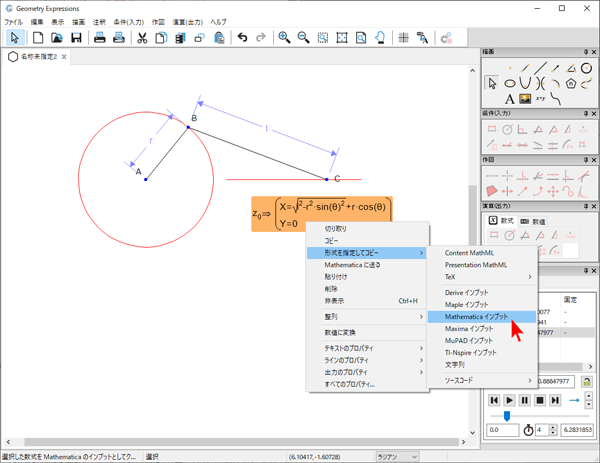This screenshot has width=600, height=463.
Task: Open the ラジアン angle unit dropdown
Action: (395, 456)
